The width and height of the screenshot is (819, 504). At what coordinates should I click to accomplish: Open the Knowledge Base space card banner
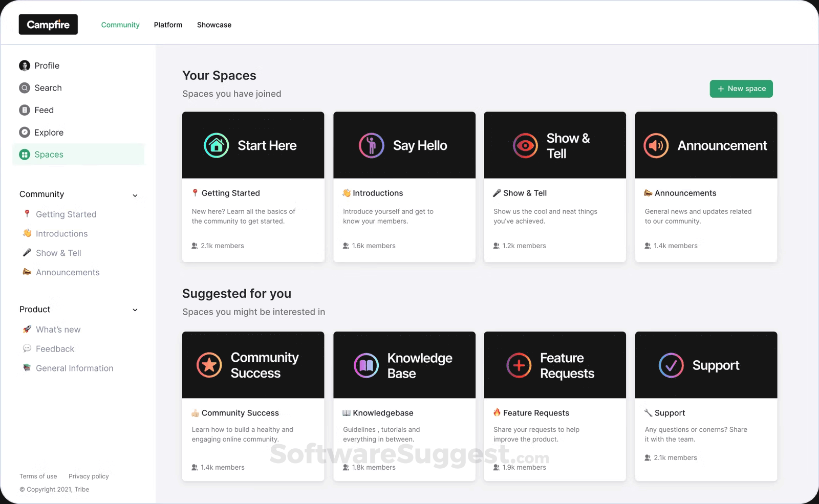coord(404,365)
